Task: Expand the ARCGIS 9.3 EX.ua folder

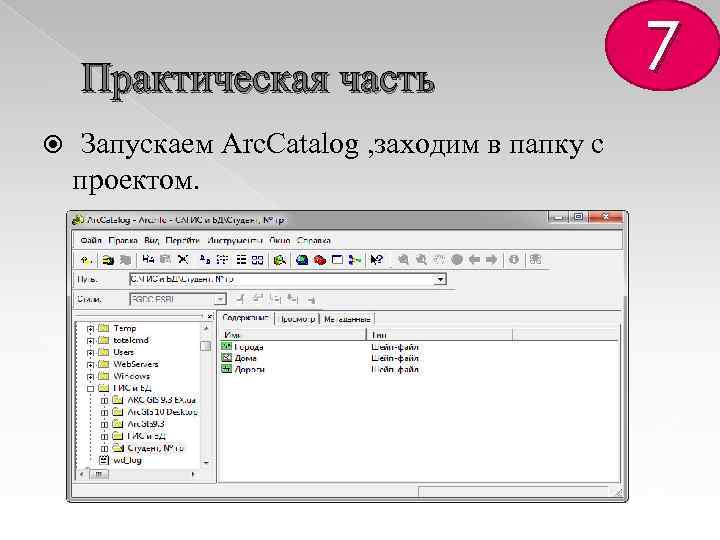Action: click(x=104, y=400)
